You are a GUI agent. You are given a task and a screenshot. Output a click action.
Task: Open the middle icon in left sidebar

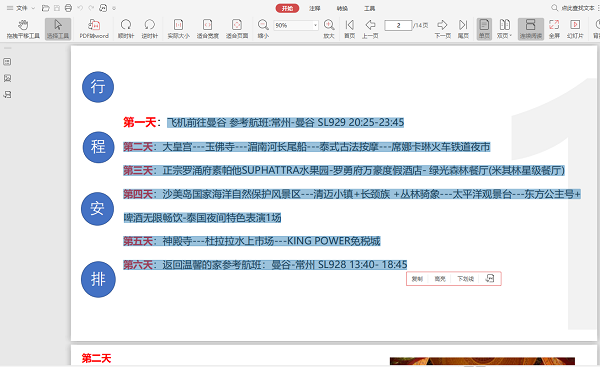tap(7, 78)
